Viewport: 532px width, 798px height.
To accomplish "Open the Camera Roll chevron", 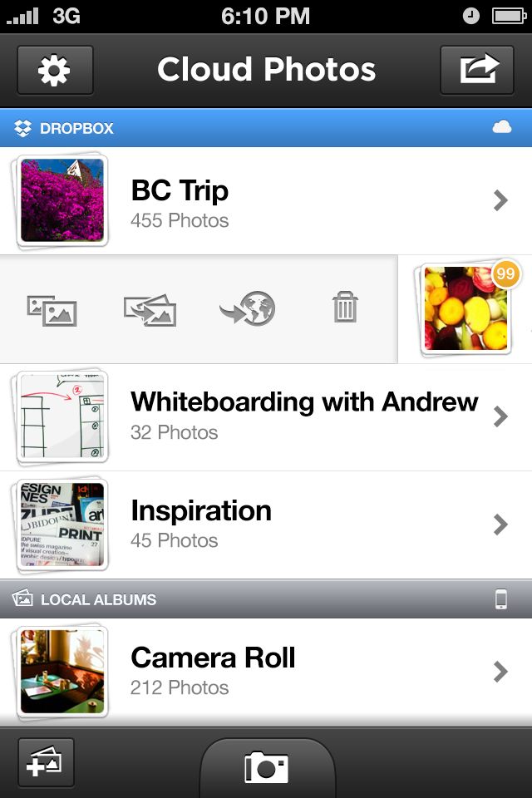I will pyautogui.click(x=500, y=672).
